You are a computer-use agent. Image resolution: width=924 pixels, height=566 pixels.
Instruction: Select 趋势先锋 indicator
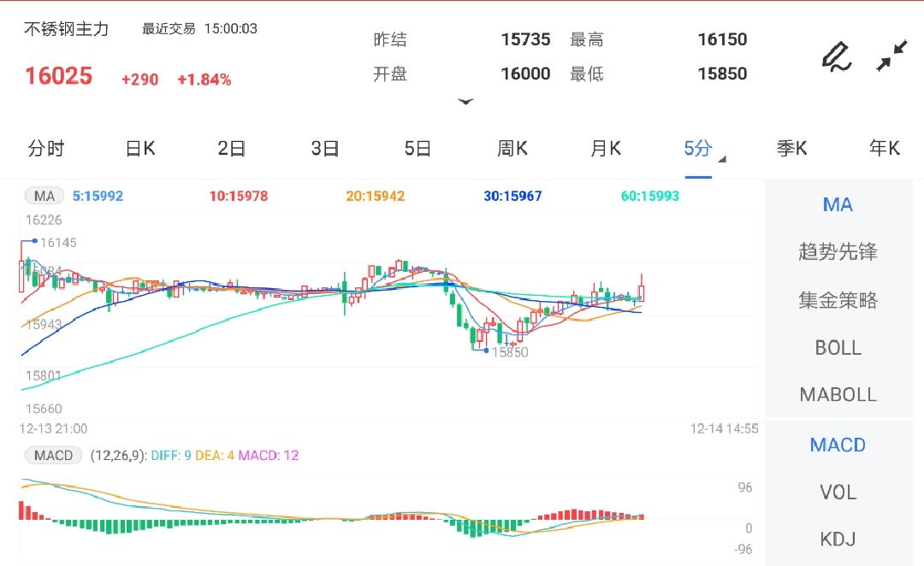[x=838, y=252]
